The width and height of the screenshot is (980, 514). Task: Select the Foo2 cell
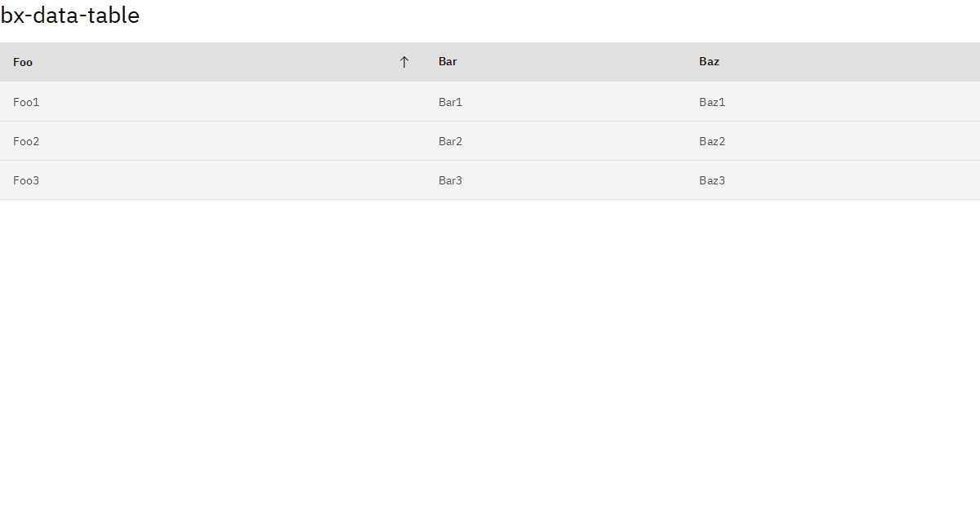coord(26,141)
